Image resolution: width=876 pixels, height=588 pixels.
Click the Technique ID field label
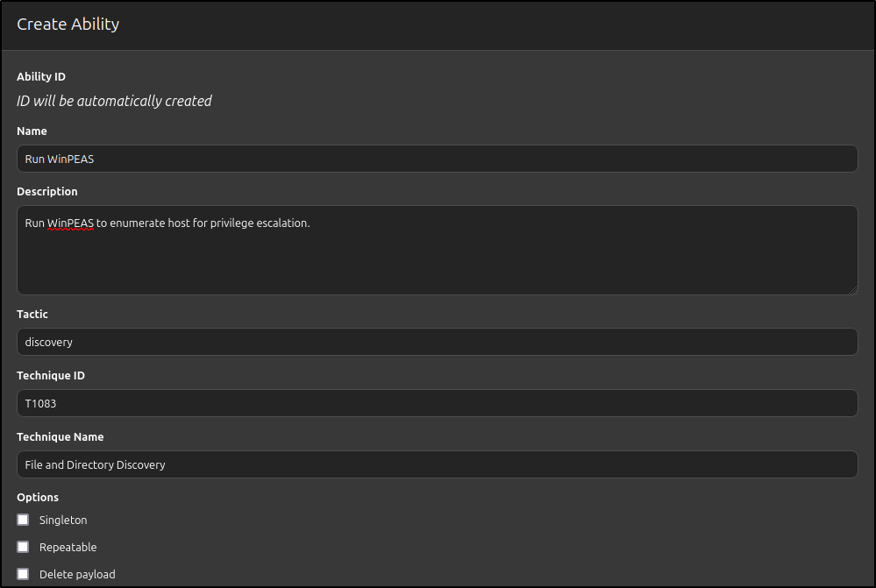coord(51,376)
